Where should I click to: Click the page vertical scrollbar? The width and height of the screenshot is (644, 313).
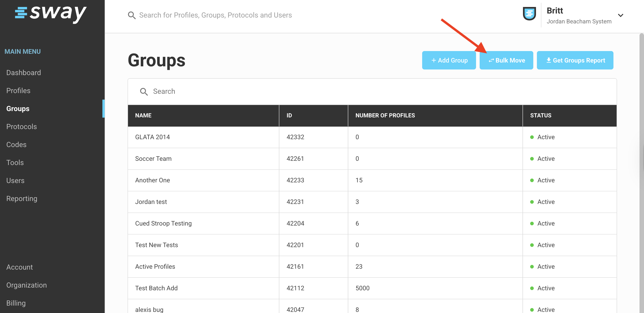pyautogui.click(x=642, y=173)
